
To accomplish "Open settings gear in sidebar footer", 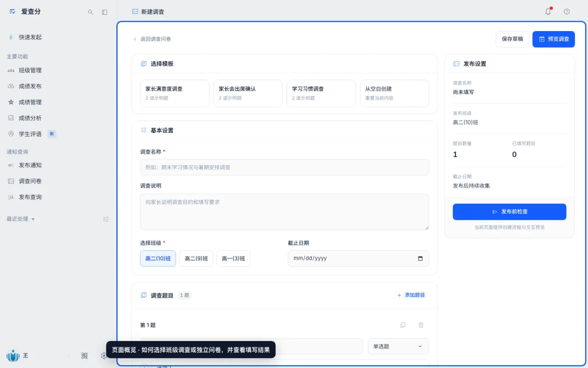I will (104, 356).
